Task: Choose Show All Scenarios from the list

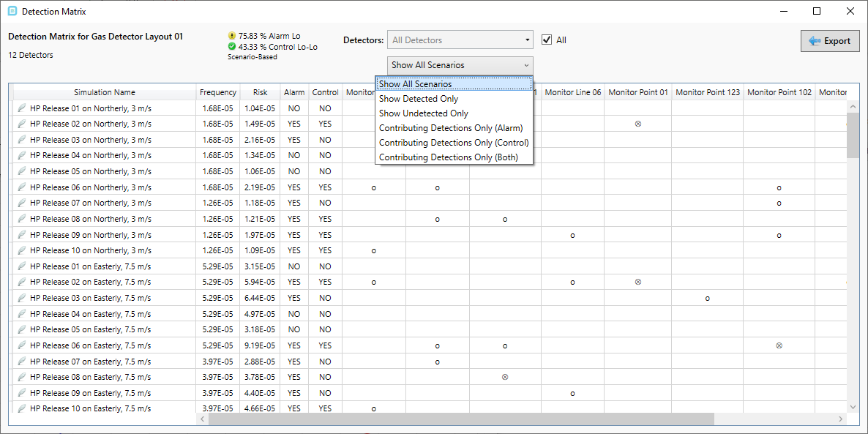Action: [454, 84]
